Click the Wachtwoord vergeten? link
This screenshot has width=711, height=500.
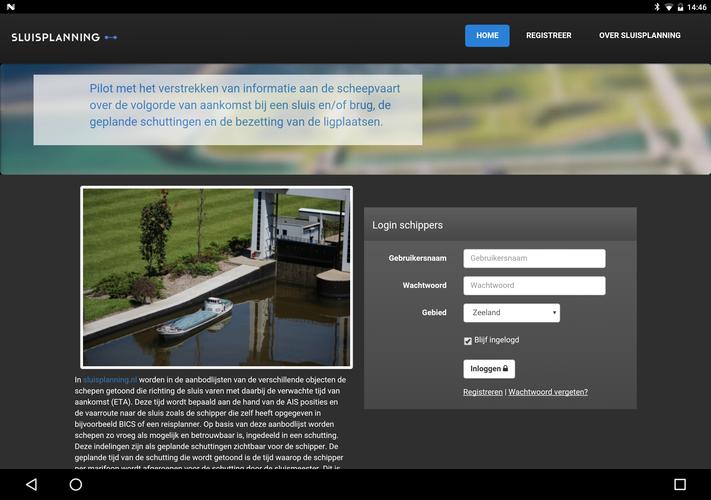tap(548, 392)
